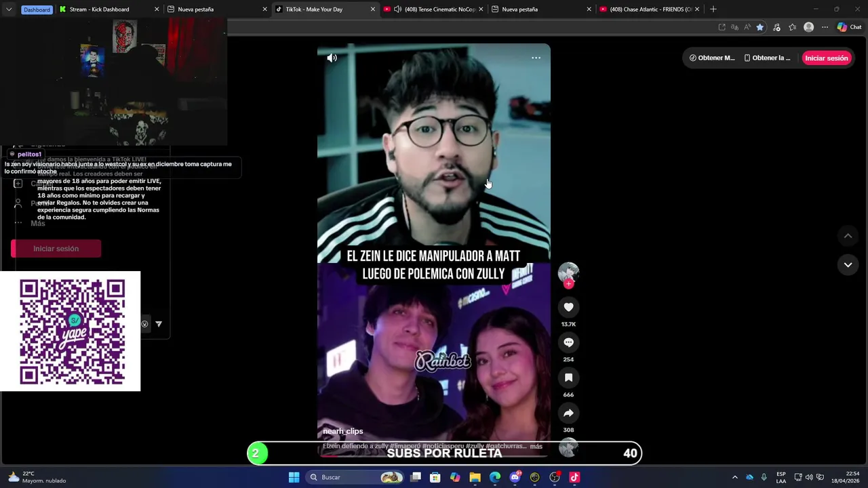Open tab actions dropdown at top left
This screenshot has width=868, height=488.
9,9
